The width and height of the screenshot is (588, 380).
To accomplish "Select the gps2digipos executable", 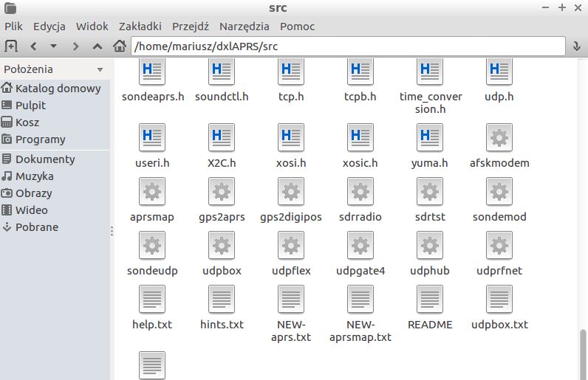I will click(x=291, y=200).
